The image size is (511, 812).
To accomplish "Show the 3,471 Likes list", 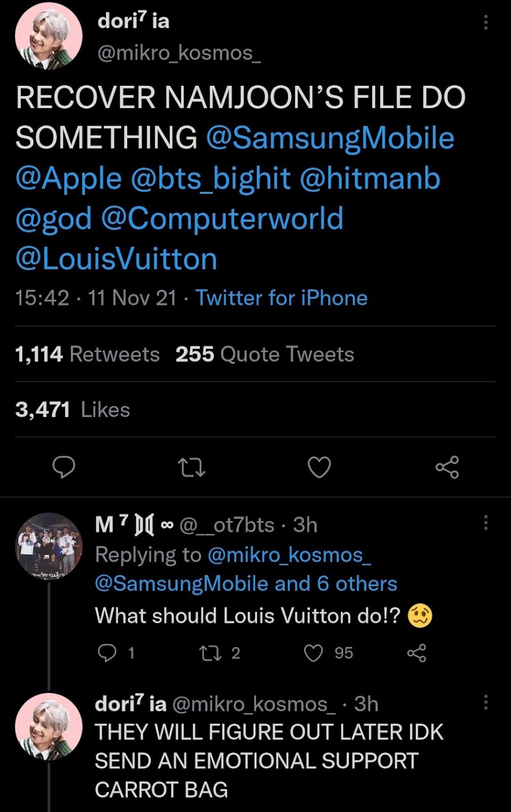I will click(x=72, y=410).
